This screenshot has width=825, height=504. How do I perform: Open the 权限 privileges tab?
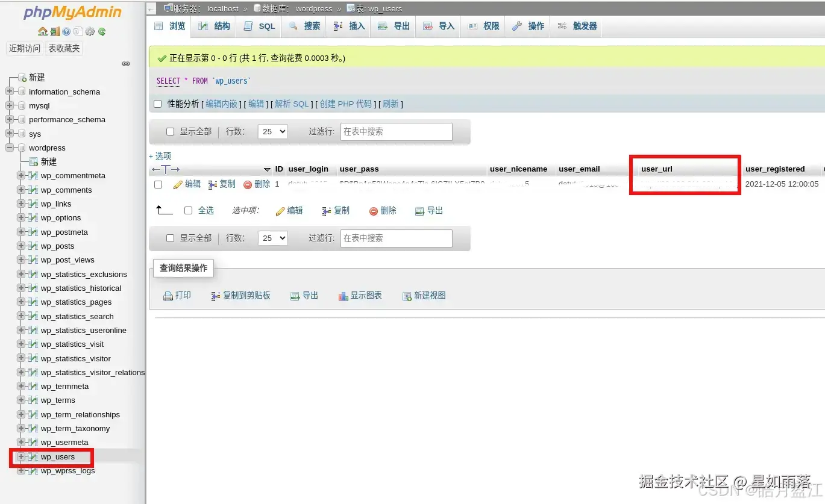[x=484, y=26]
